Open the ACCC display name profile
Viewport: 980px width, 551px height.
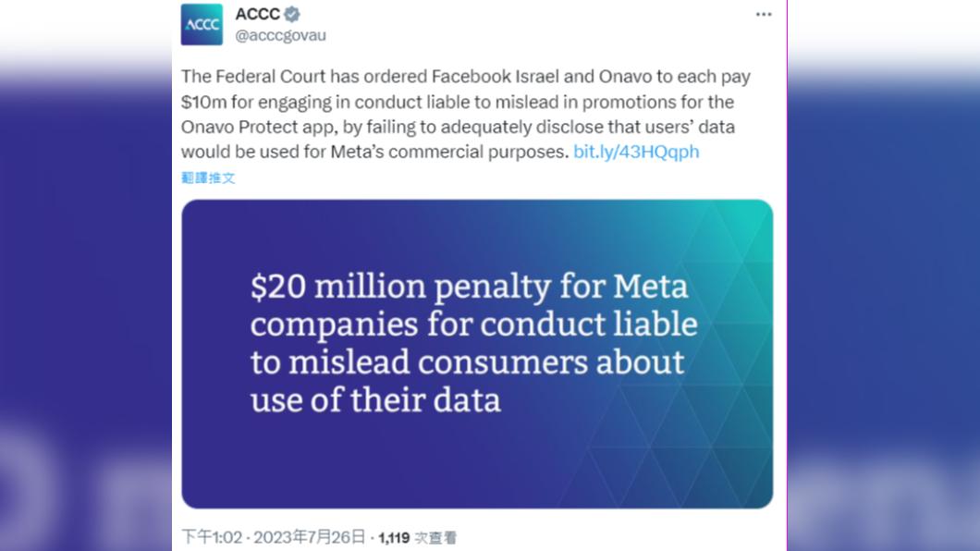[258, 15]
